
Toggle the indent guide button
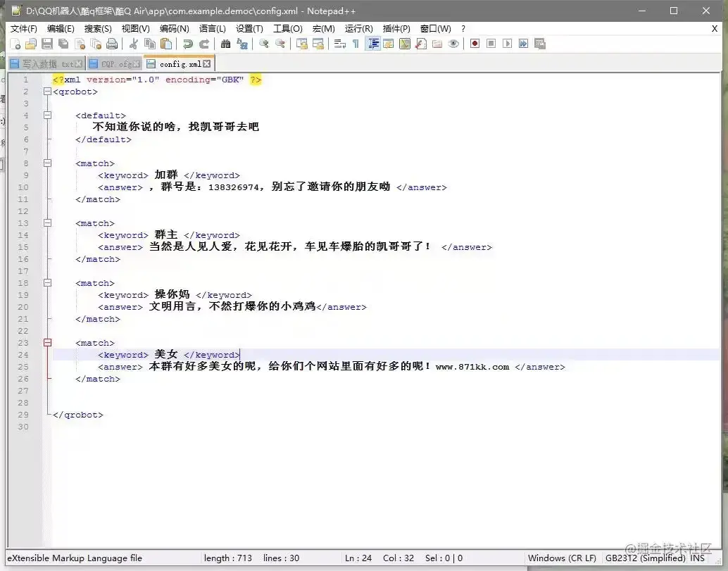[x=373, y=44]
